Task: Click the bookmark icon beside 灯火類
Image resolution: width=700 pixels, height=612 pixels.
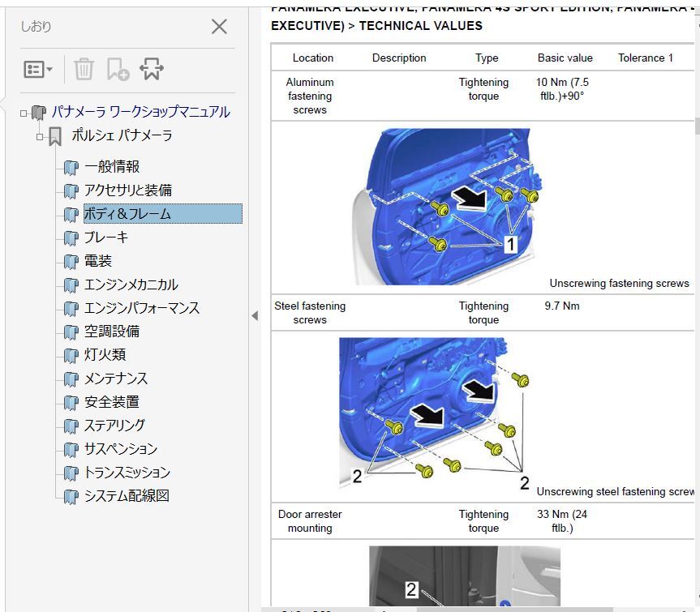Action: tap(71, 356)
